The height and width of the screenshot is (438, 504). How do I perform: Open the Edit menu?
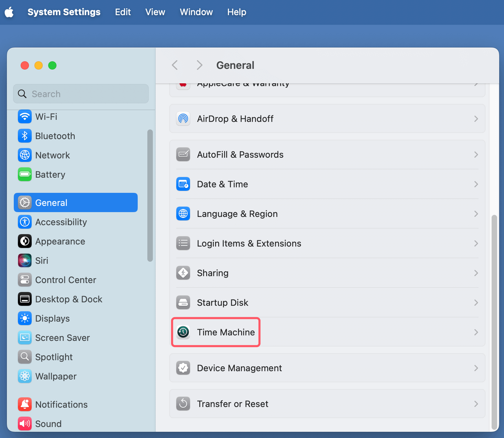click(123, 12)
